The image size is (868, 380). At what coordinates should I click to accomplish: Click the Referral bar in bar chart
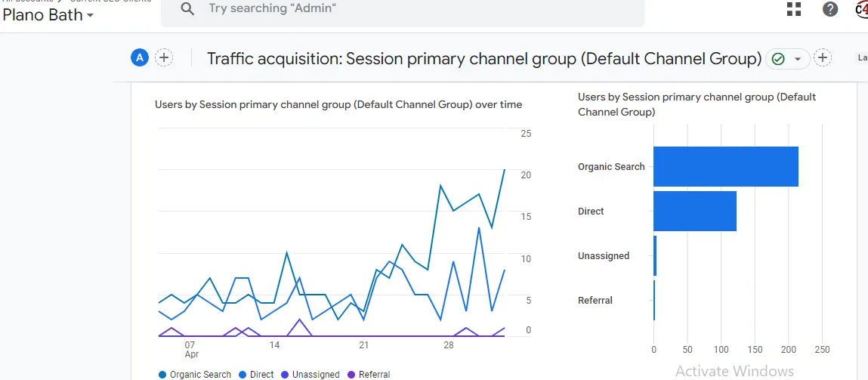[x=654, y=300]
